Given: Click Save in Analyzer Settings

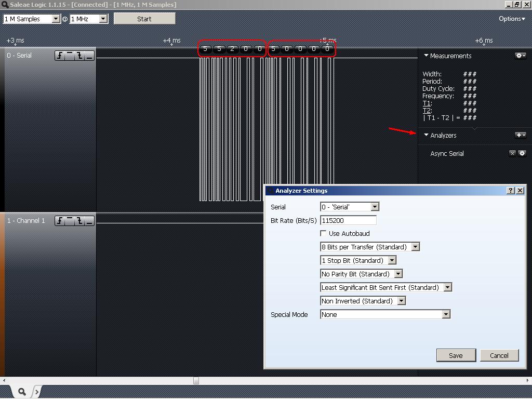Looking at the screenshot, I should point(456,355).
